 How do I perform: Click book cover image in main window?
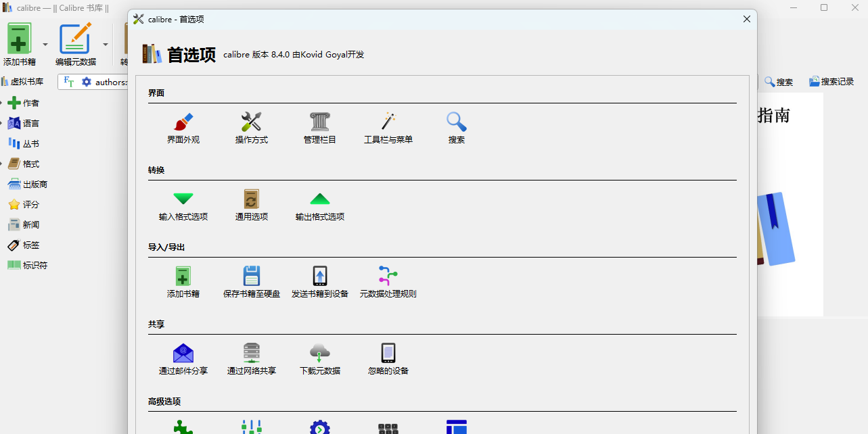click(790, 204)
